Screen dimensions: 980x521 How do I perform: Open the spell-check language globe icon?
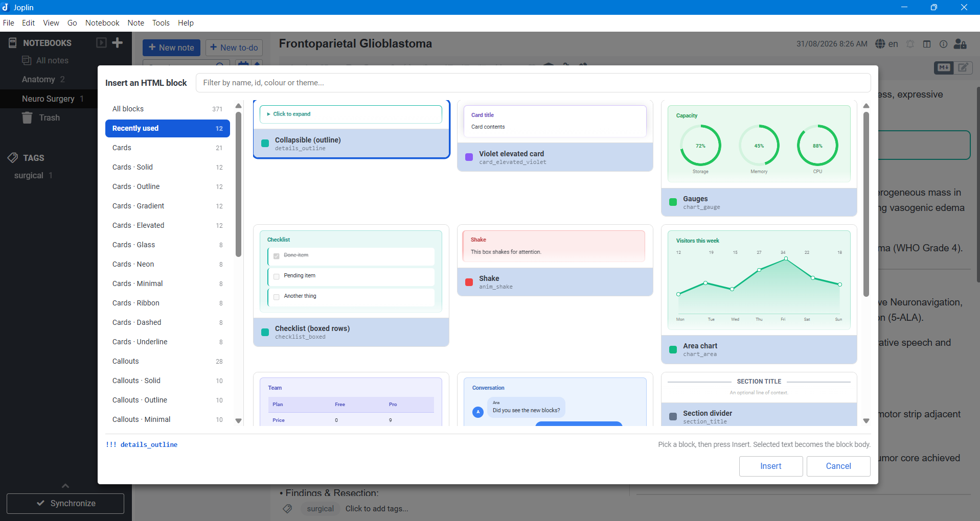(880, 44)
